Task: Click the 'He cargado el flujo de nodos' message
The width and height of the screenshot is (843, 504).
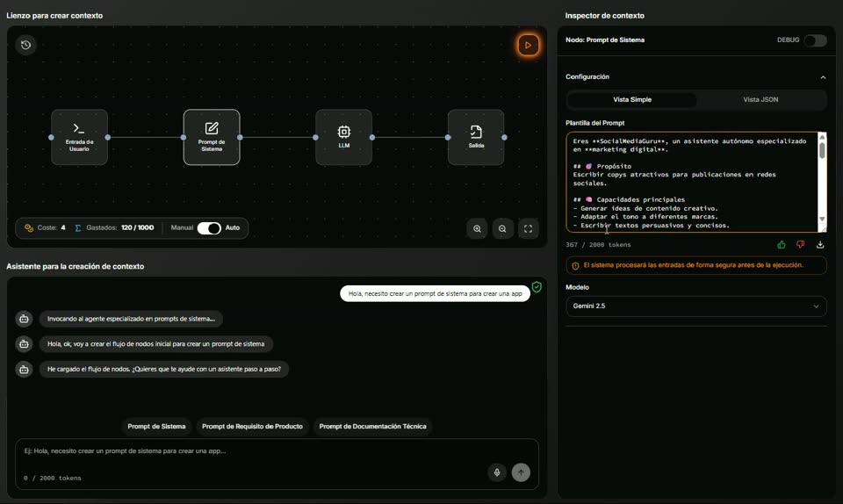Action: [x=164, y=369]
